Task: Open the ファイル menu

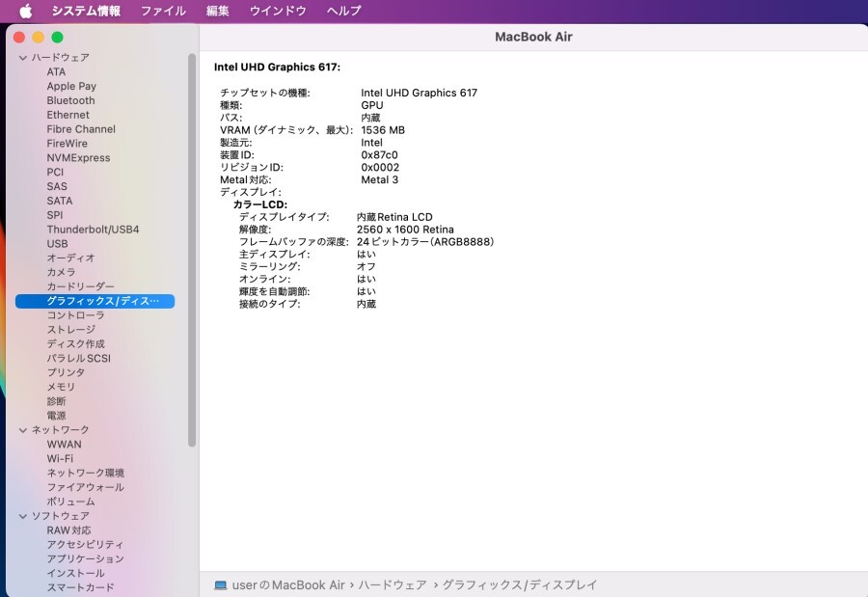Action: click(x=163, y=11)
